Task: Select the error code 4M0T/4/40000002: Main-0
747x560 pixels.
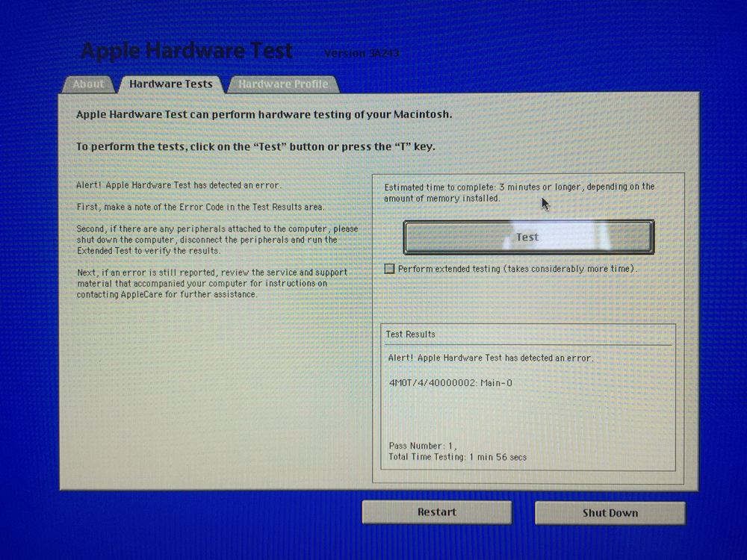Action: coord(450,383)
